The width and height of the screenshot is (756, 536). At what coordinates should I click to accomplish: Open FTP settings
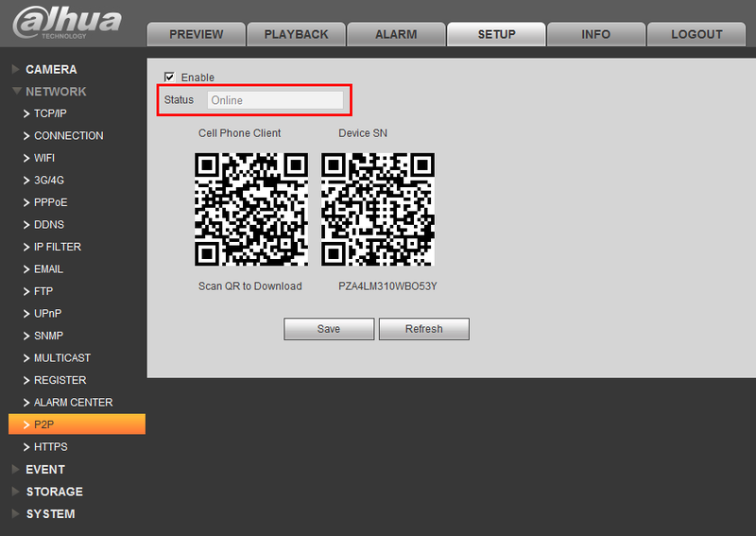43,291
